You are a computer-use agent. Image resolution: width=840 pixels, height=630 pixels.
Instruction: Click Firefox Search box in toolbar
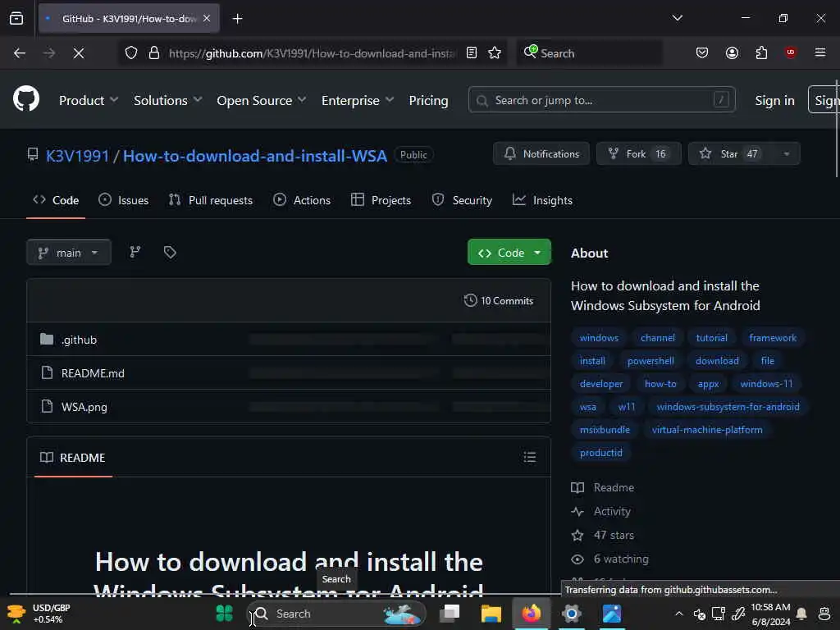coord(589,52)
